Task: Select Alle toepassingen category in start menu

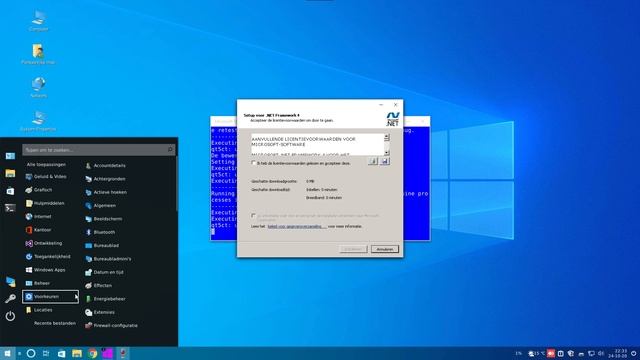Action: tap(46, 164)
